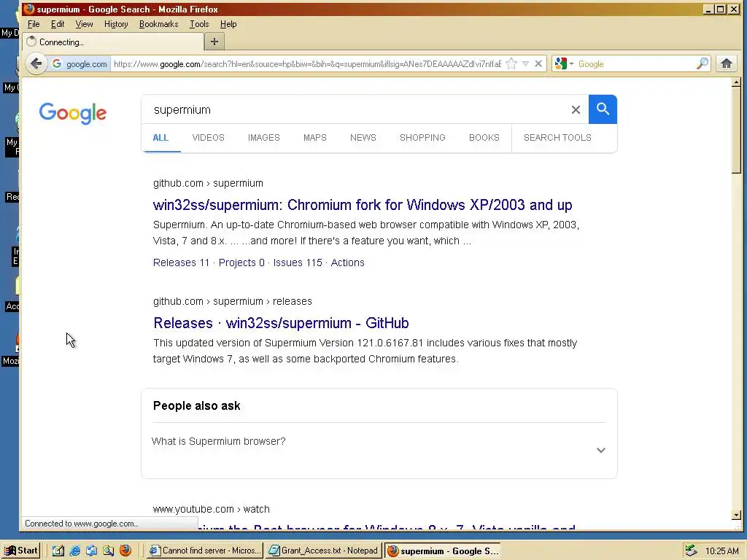Switch to the BOOKS results tab
Screen dimensions: 747x560
pos(484,138)
